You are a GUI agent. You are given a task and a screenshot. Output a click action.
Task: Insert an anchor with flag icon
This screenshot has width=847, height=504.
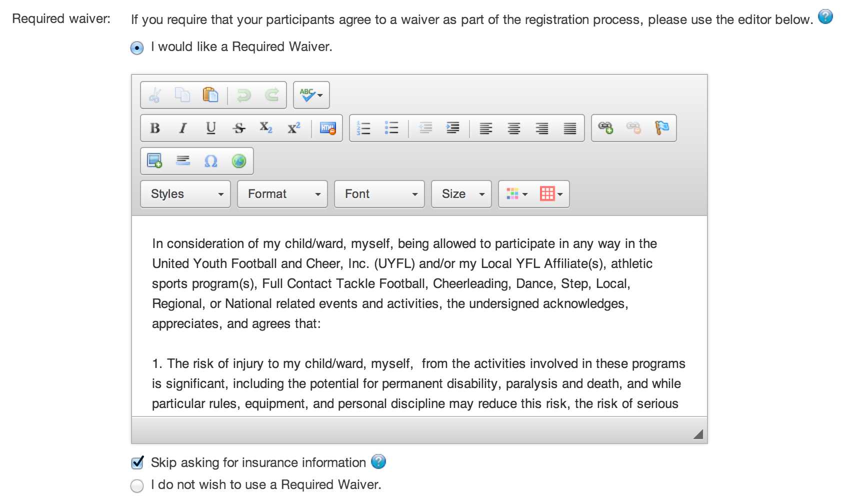[x=662, y=128]
